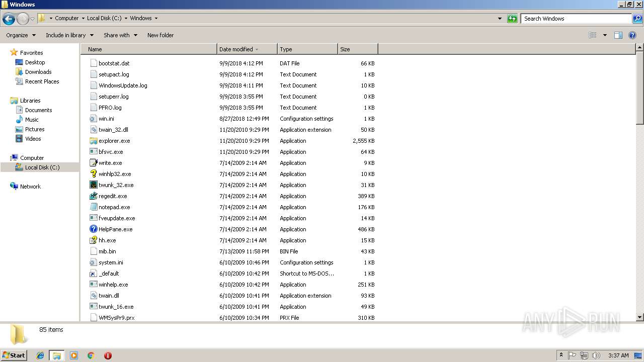
Task: Click the vertical scrollbar up arrow
Action: point(640,48)
